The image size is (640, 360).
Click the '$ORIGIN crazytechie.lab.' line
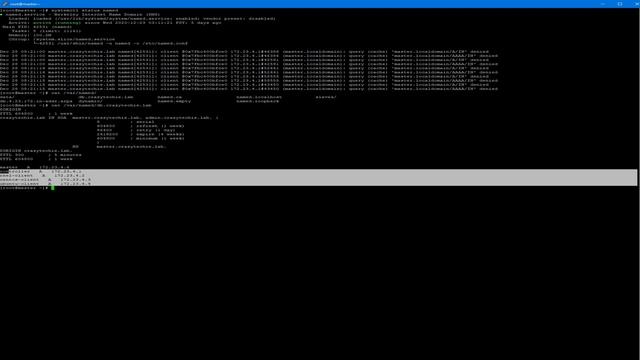36,151
